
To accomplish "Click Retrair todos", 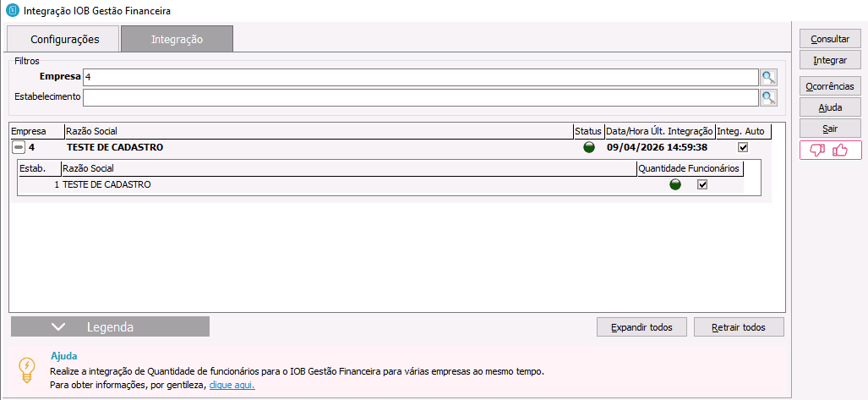I will pos(739,327).
